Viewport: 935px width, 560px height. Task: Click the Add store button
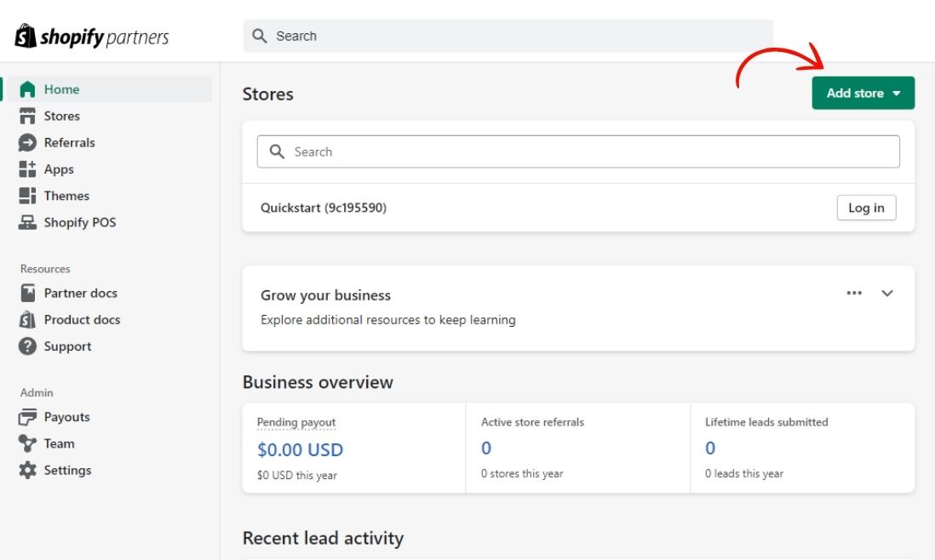tap(863, 93)
